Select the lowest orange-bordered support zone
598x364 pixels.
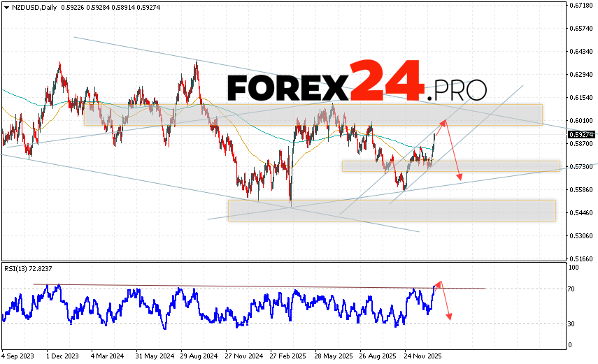[x=392, y=210]
